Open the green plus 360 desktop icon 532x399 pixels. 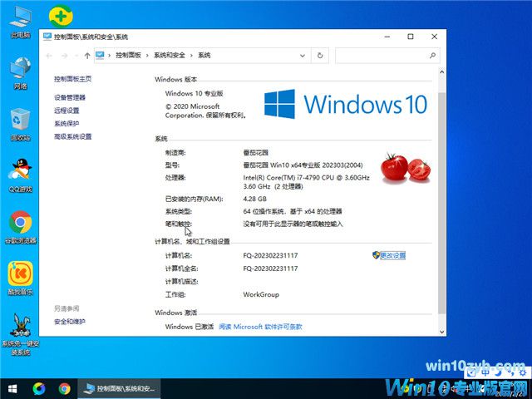(x=61, y=16)
